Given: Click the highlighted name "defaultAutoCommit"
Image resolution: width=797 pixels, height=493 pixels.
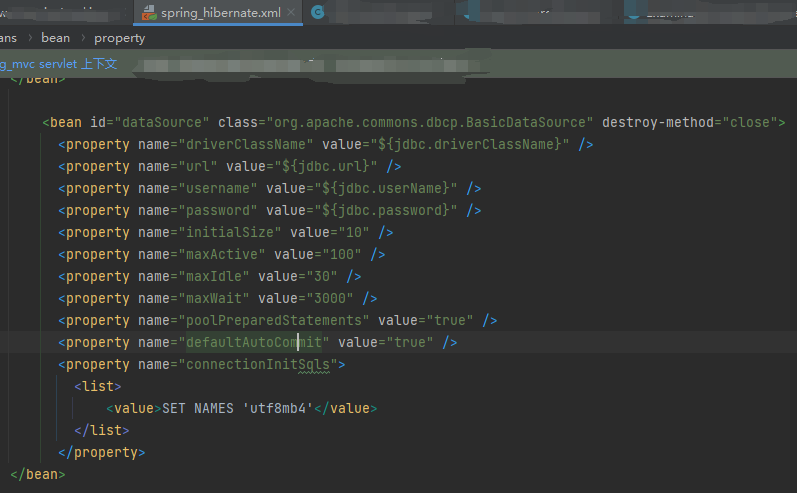Looking at the screenshot, I should pyautogui.click(x=254, y=343).
